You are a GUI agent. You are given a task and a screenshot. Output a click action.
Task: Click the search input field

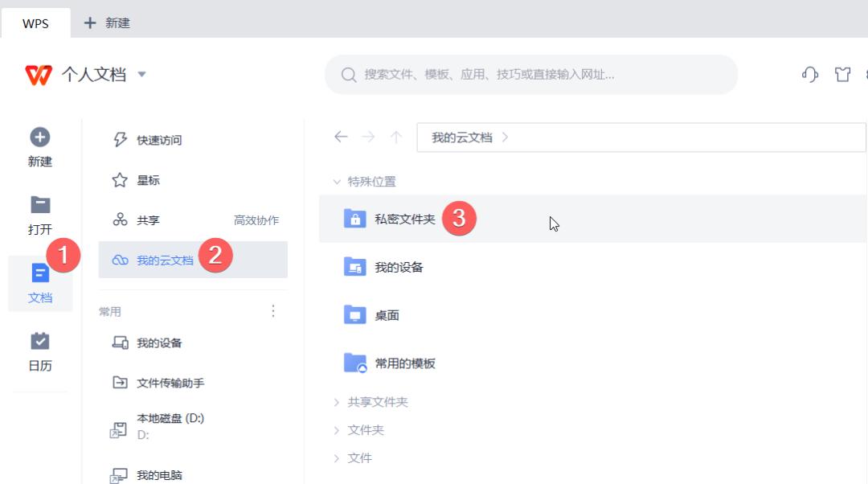530,74
